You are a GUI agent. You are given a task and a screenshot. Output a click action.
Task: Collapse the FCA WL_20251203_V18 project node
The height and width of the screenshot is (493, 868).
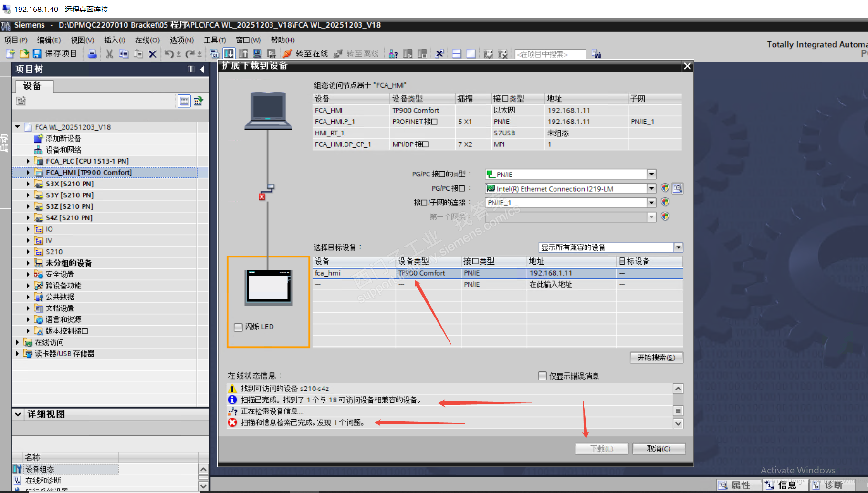18,127
